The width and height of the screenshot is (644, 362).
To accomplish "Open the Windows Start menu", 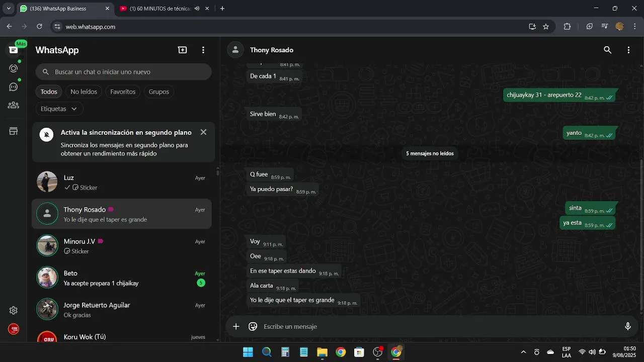I will (x=248, y=352).
